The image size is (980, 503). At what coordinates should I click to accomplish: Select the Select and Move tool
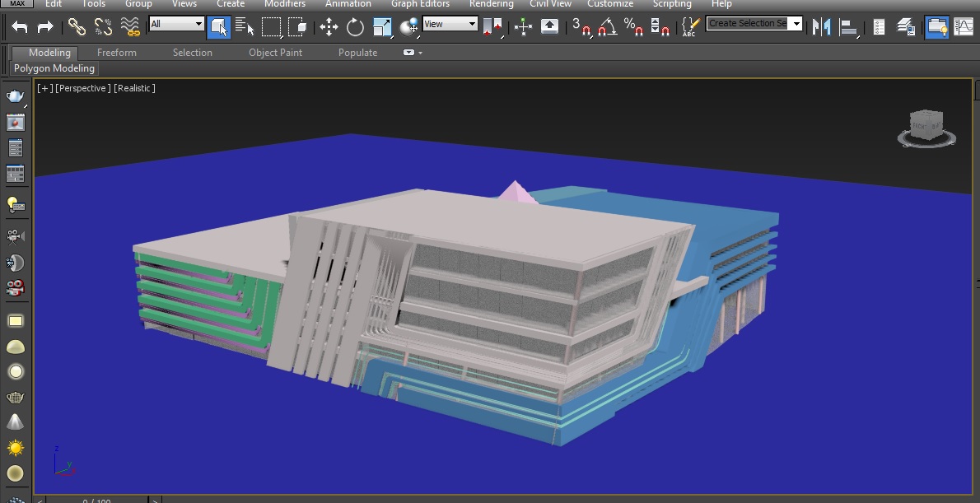pyautogui.click(x=329, y=27)
